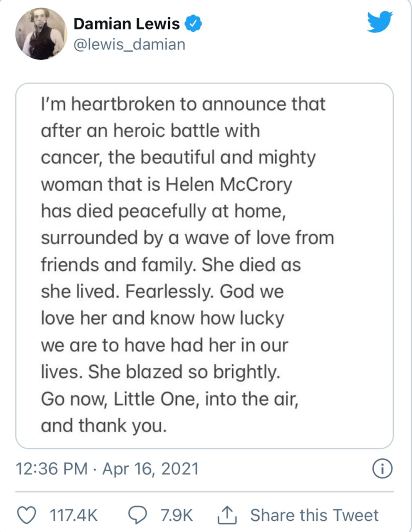412x532 pixels.
Task: Click the name Helen McCrory in the tweet
Action: point(229,185)
